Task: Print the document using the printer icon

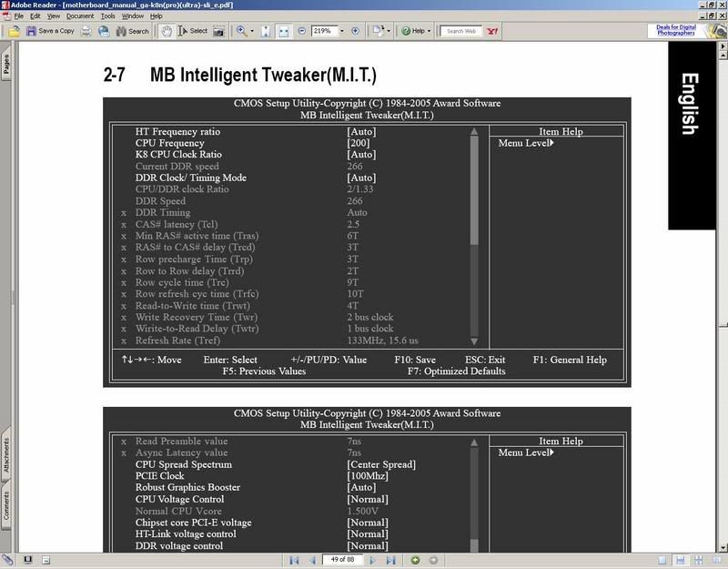Action: click(86, 31)
